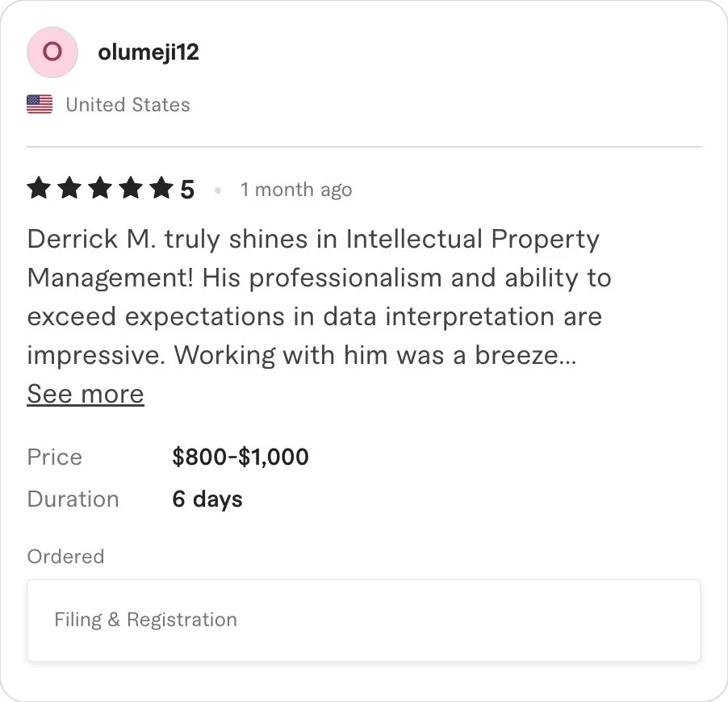
Task: Click the dot separator before timestamp
Action: [x=218, y=190]
